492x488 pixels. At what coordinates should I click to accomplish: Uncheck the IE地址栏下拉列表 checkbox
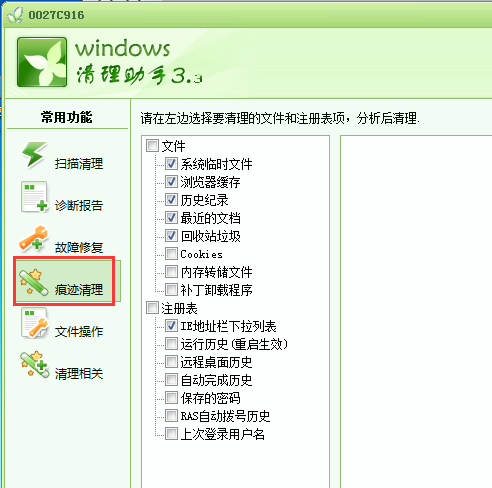(x=171, y=325)
